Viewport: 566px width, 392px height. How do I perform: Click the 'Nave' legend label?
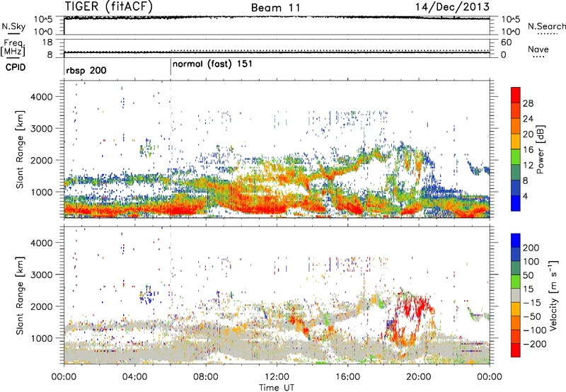(x=538, y=49)
